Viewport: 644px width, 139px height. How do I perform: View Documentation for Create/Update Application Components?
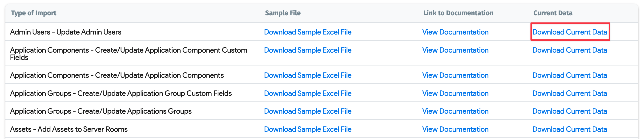[x=455, y=75]
